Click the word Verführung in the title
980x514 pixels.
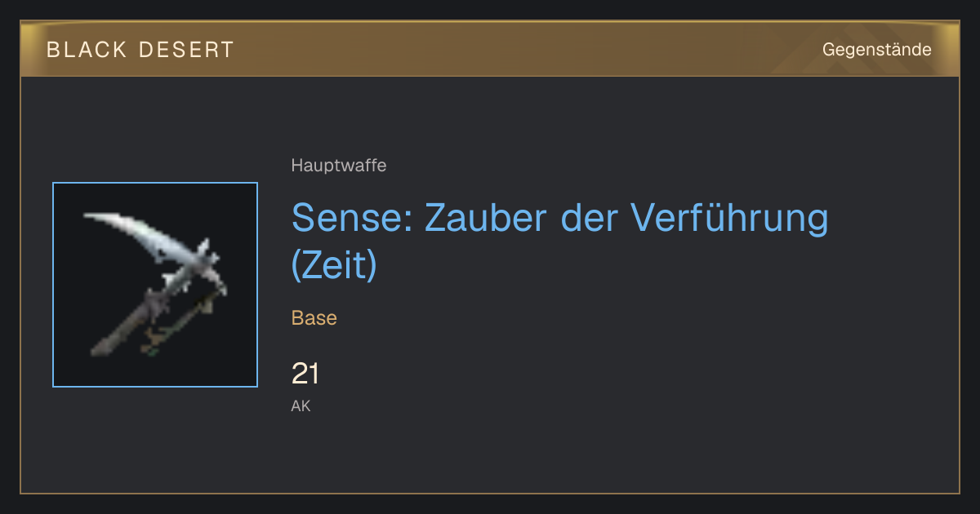[x=730, y=219]
